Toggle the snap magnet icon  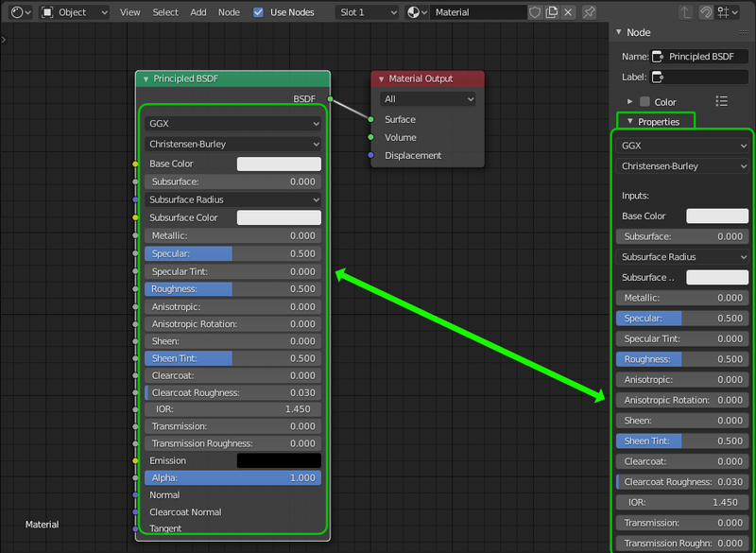click(x=706, y=12)
